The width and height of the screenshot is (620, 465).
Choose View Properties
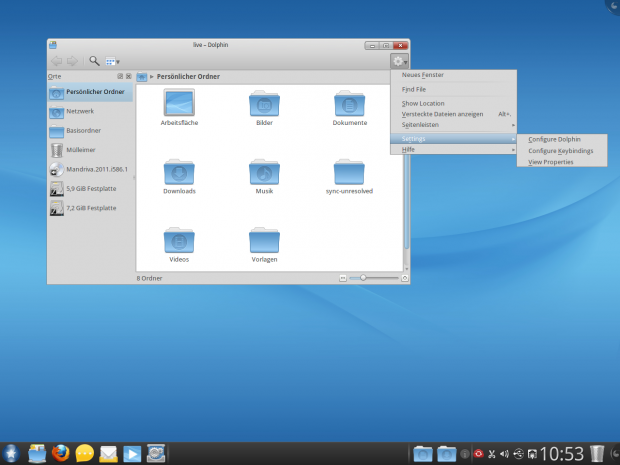562,162
